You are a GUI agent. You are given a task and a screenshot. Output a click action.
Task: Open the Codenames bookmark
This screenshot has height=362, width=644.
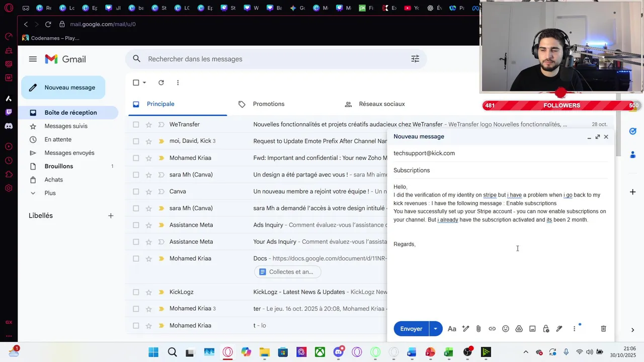51,38
